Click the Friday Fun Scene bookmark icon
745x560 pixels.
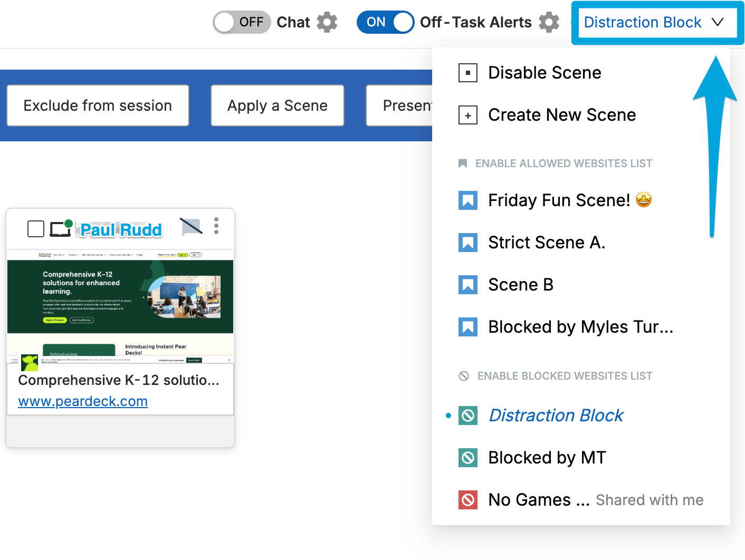coord(468,200)
